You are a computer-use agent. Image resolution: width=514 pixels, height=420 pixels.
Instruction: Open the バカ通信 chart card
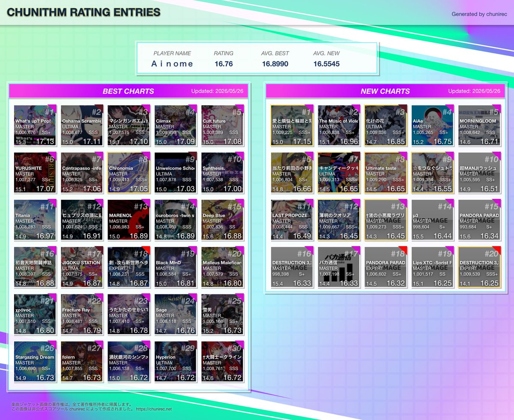(339, 267)
